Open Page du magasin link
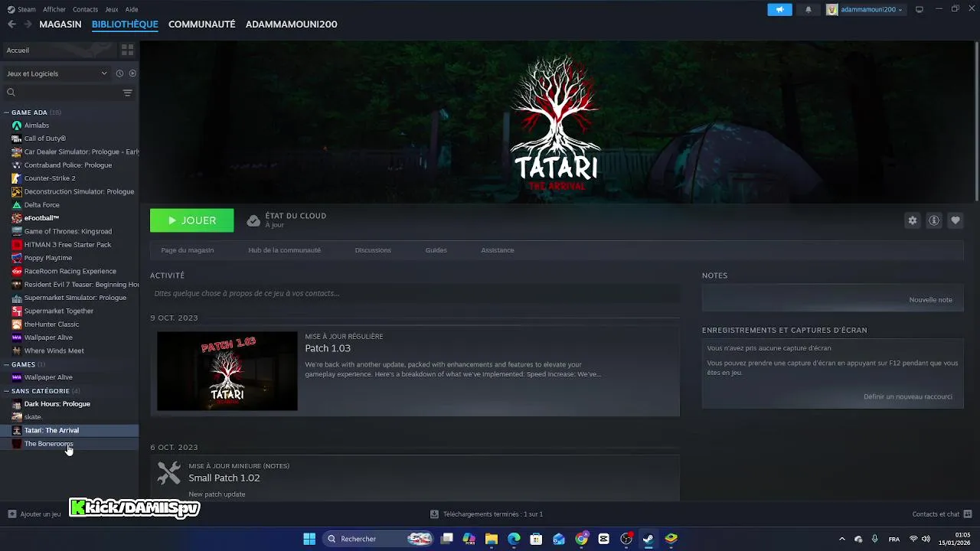Viewport: 980px width, 551px height. [x=188, y=250]
